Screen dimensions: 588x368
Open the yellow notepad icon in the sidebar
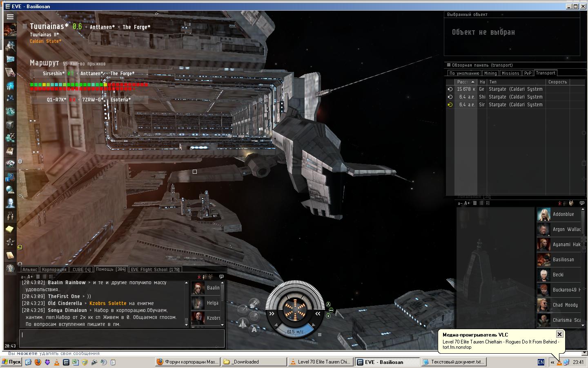pyautogui.click(x=10, y=229)
